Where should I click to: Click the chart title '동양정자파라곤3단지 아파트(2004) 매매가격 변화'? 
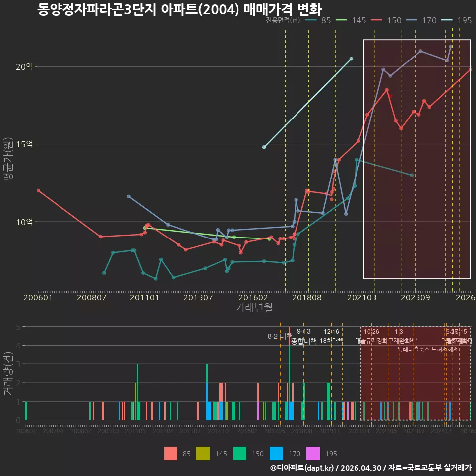179,9
